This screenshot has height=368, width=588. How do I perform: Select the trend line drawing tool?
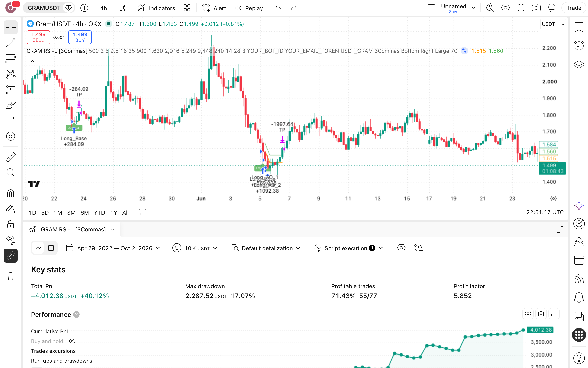coord(10,43)
